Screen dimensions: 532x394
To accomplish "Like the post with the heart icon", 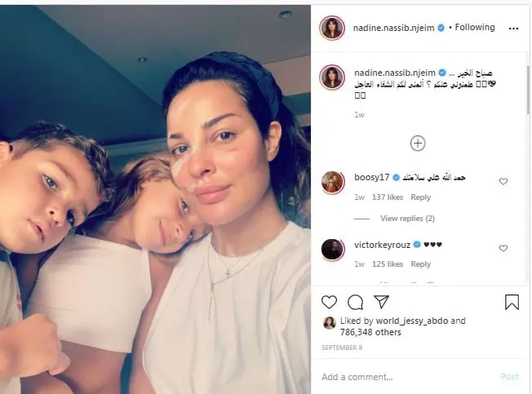I will [x=329, y=302].
